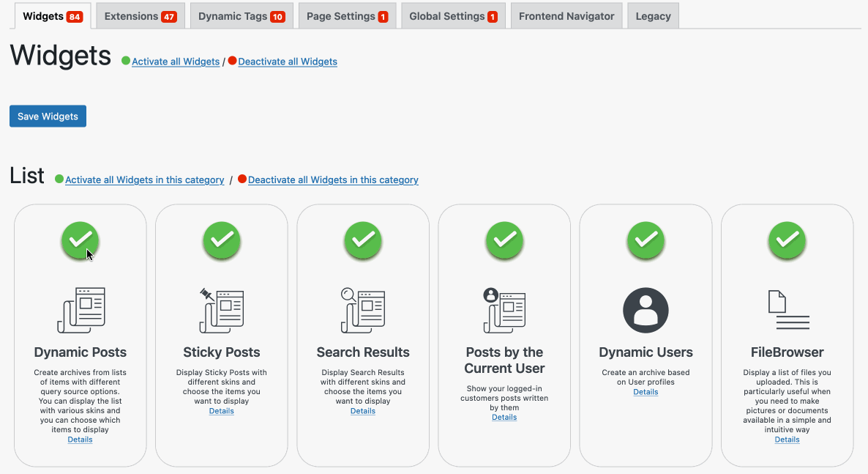
Task: Click Activate all Widgets in this category
Action: [x=144, y=179]
